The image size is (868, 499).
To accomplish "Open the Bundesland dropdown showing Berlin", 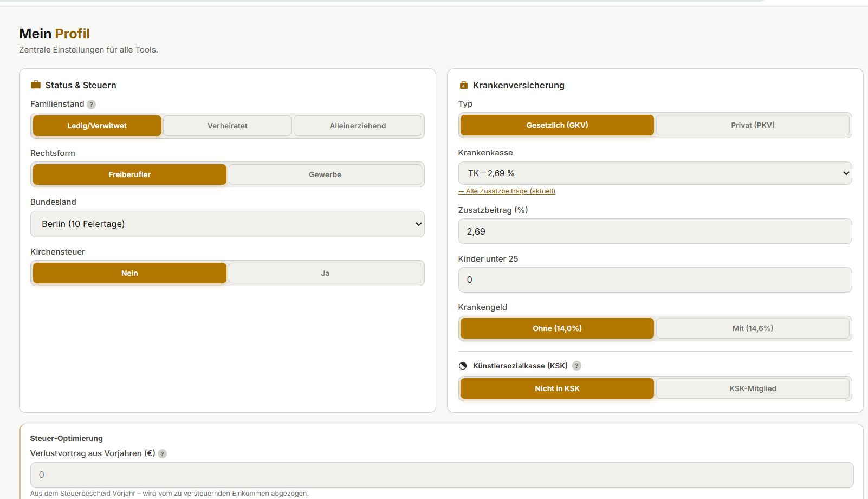I will point(228,224).
